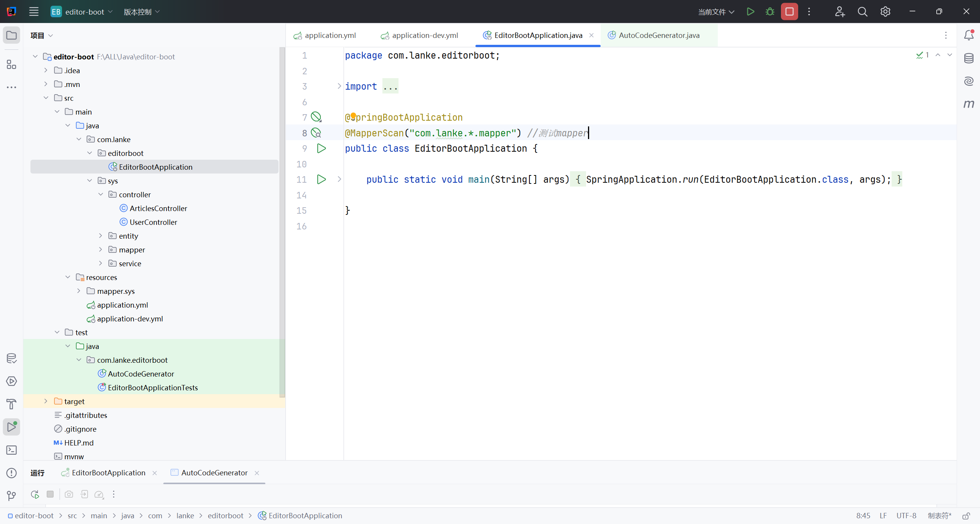Open the Run panel's more options menu
This screenshot has height=524, width=980.
pyautogui.click(x=114, y=494)
